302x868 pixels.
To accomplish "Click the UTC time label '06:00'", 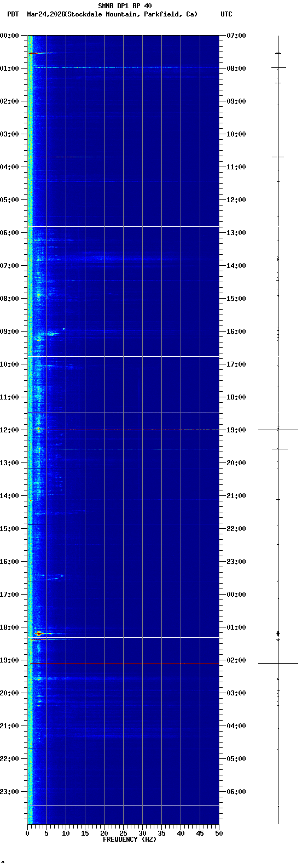I will point(236,792).
